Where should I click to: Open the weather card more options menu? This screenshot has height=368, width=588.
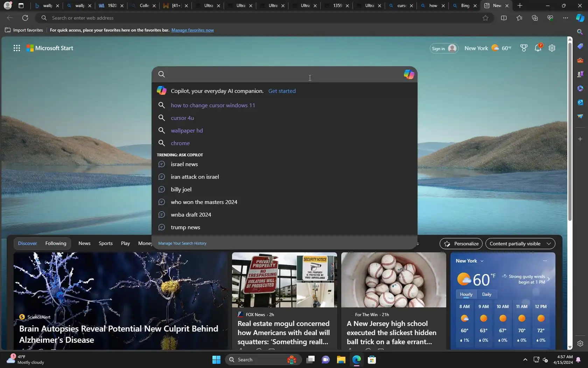pyautogui.click(x=545, y=261)
